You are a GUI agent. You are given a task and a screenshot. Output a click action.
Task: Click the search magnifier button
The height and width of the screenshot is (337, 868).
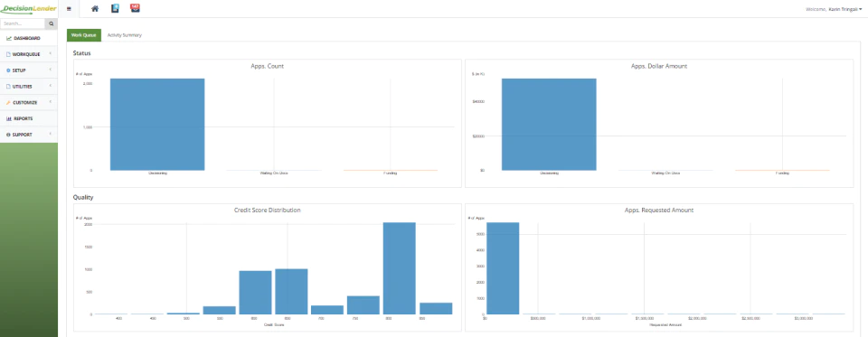(x=51, y=23)
